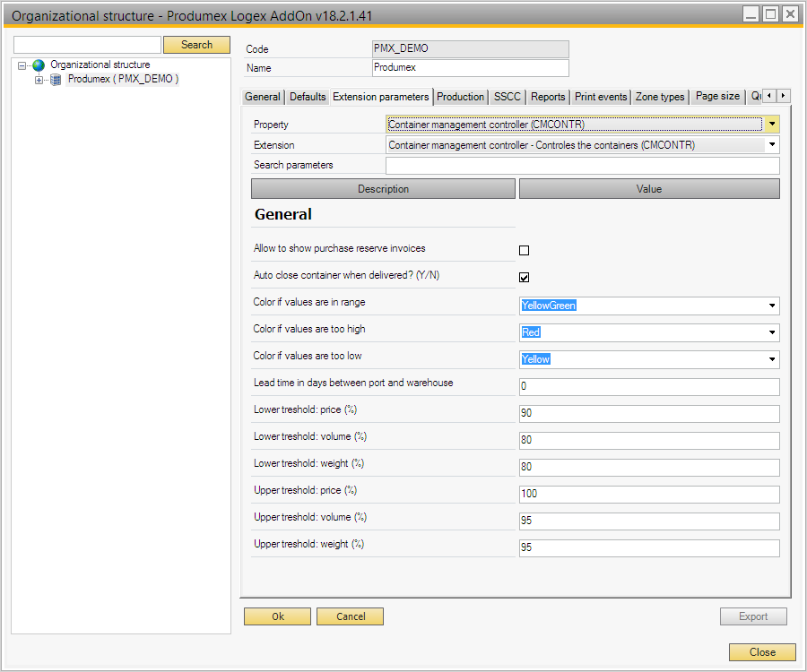This screenshot has height=672, width=807.
Task: Collapse the Organizational structure root node
Action: (22, 65)
